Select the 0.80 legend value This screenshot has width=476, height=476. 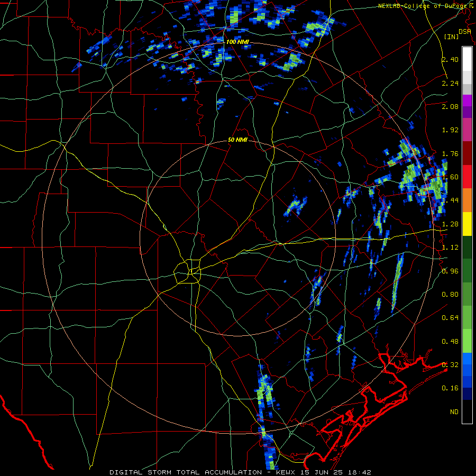click(x=450, y=295)
